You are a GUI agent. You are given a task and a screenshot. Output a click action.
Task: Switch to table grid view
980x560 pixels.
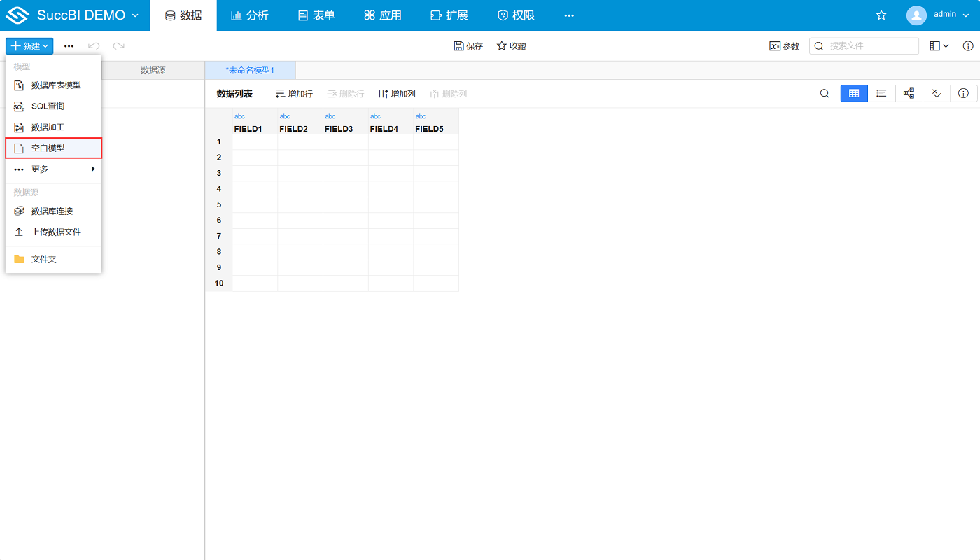click(x=854, y=94)
